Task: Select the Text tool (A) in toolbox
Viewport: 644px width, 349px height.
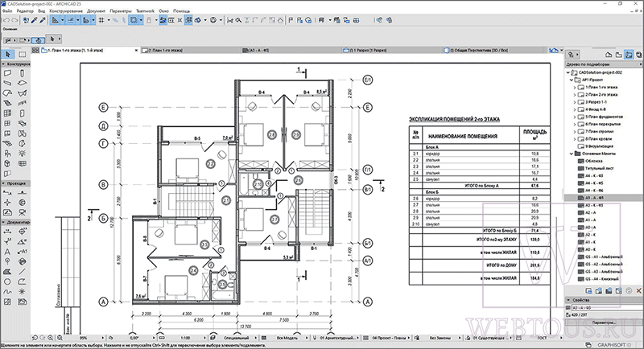Action: click(x=7, y=252)
